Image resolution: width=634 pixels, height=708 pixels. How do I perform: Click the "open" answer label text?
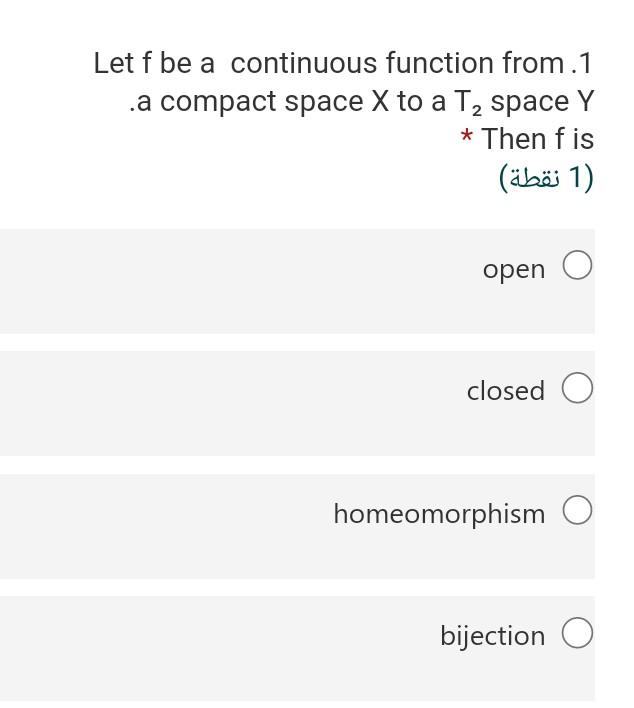[x=514, y=270]
